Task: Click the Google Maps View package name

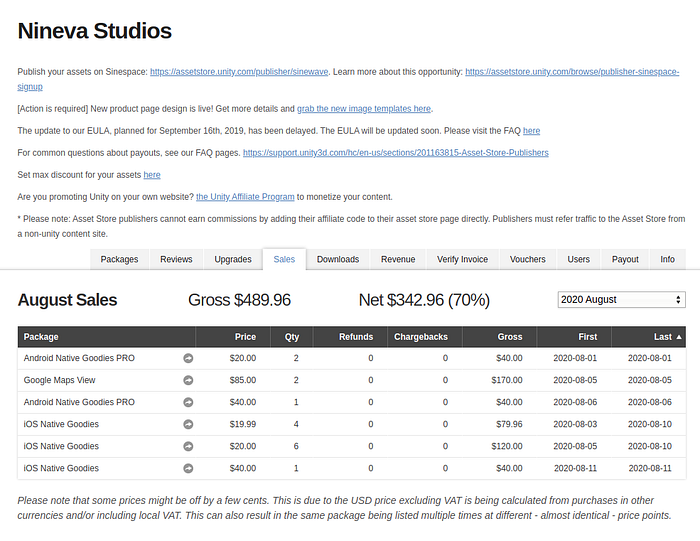Action: 59,380
